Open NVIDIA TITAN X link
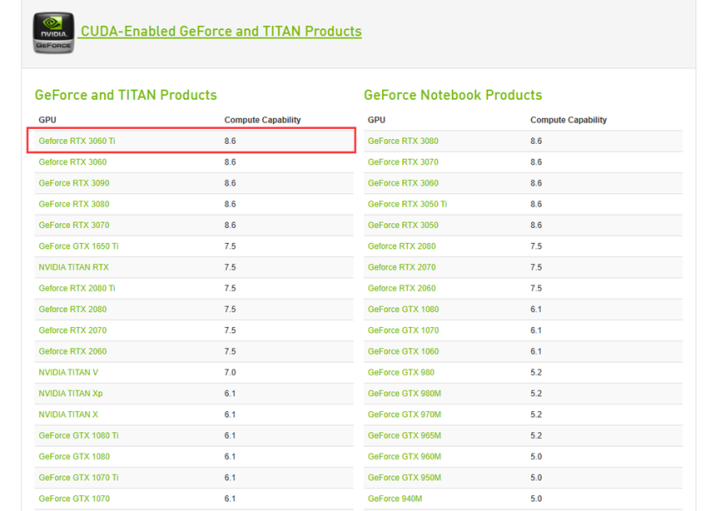 click(x=68, y=415)
